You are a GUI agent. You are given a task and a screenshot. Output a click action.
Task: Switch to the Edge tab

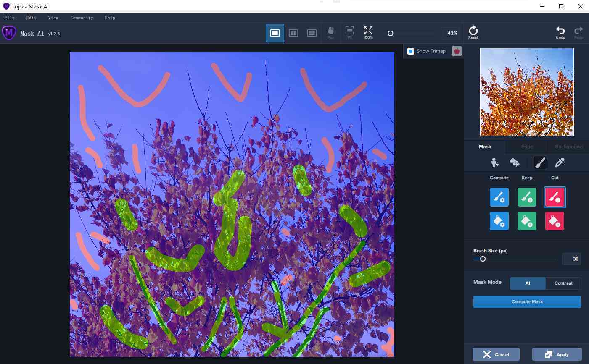(x=527, y=147)
